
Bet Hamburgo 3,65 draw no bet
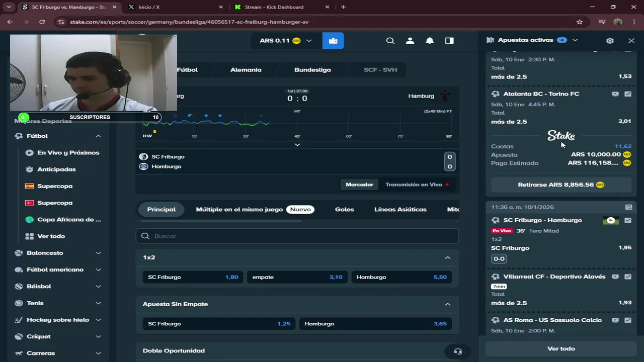375,324
